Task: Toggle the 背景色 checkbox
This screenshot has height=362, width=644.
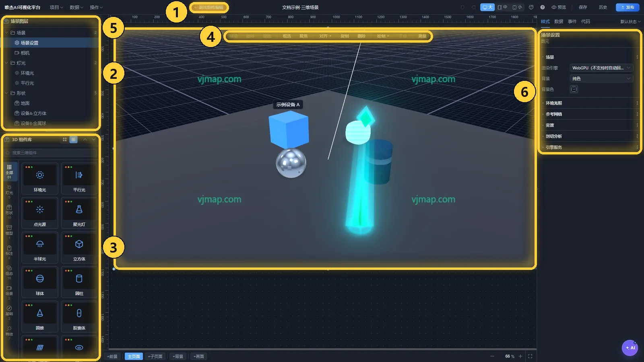Action: tap(574, 89)
